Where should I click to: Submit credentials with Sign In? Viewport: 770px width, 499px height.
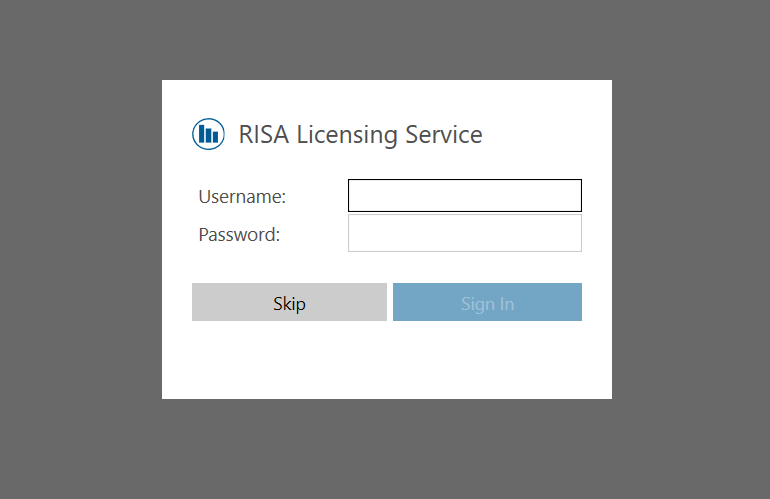[487, 303]
